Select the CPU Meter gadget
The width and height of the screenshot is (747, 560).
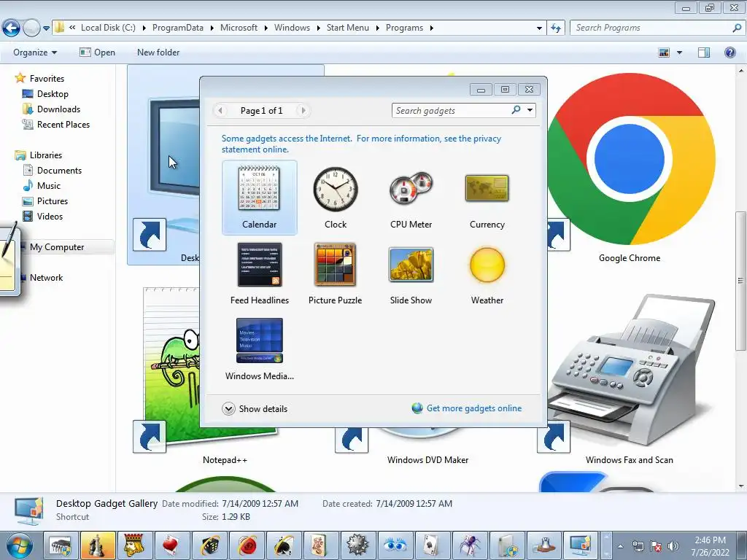[411, 198]
